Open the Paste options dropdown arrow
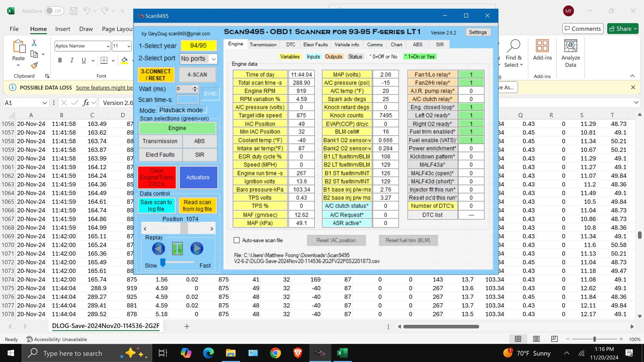Screen dimensions: 644x362 [x=18, y=65]
